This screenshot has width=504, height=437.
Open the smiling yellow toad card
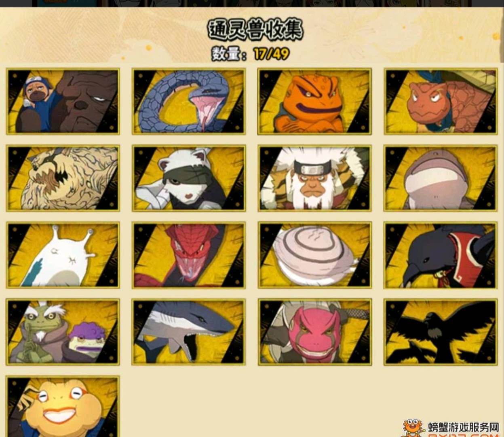click(63, 407)
